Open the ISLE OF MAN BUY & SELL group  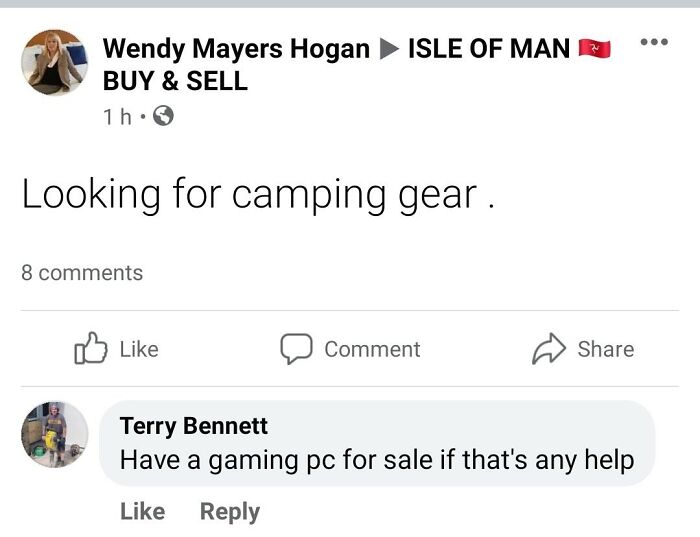488,48
